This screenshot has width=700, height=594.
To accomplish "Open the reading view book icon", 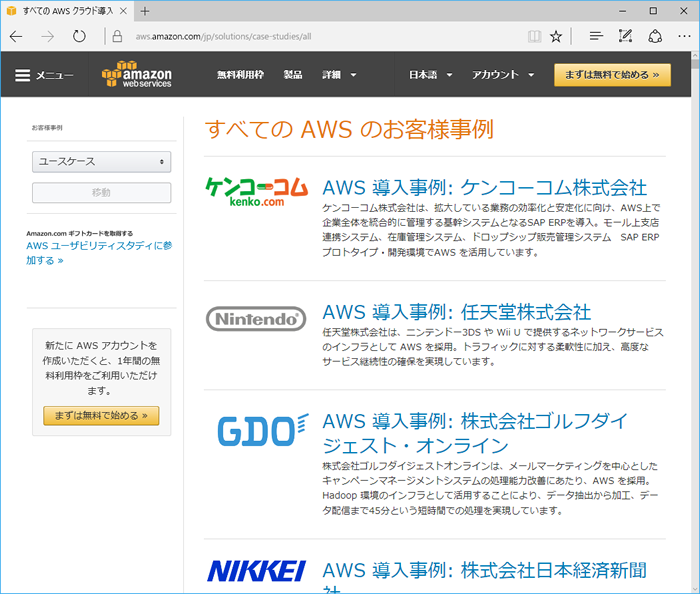I will coord(534,36).
